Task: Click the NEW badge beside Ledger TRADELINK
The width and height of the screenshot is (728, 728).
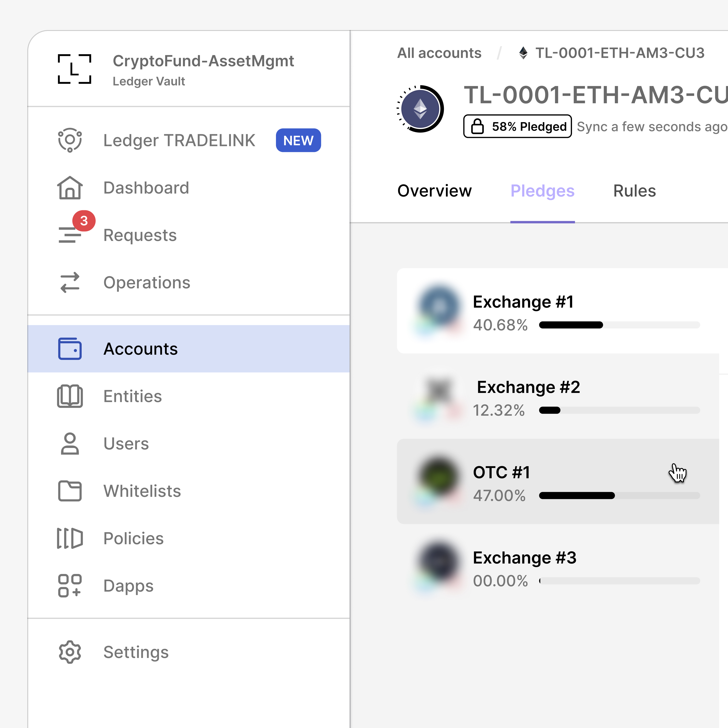Action: coord(298,141)
